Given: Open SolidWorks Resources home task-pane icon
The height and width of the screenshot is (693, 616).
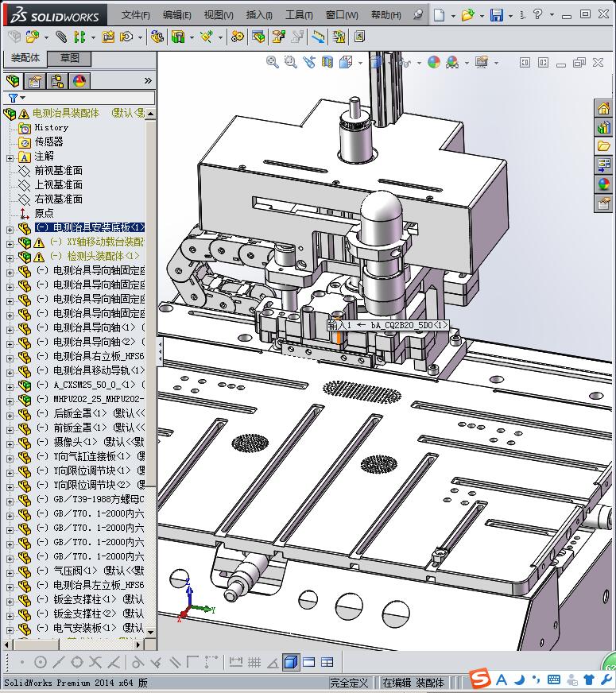Looking at the screenshot, I should [x=603, y=108].
